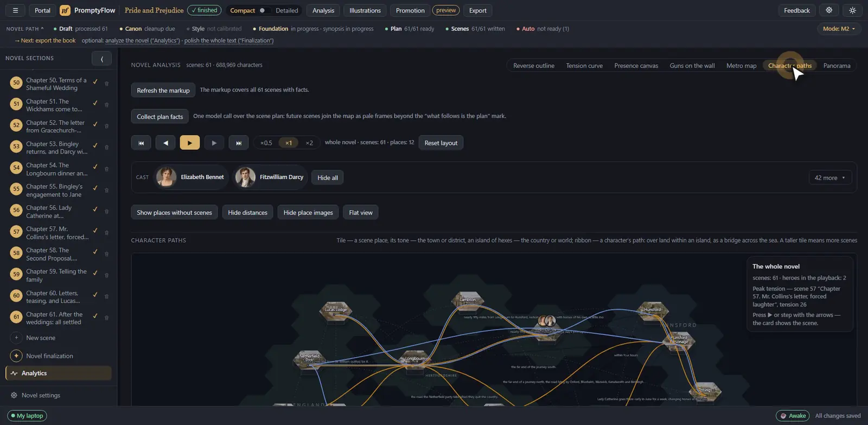Screen dimensions: 868x425
Task: Switch to the Tension curve tab
Action: 584,66
